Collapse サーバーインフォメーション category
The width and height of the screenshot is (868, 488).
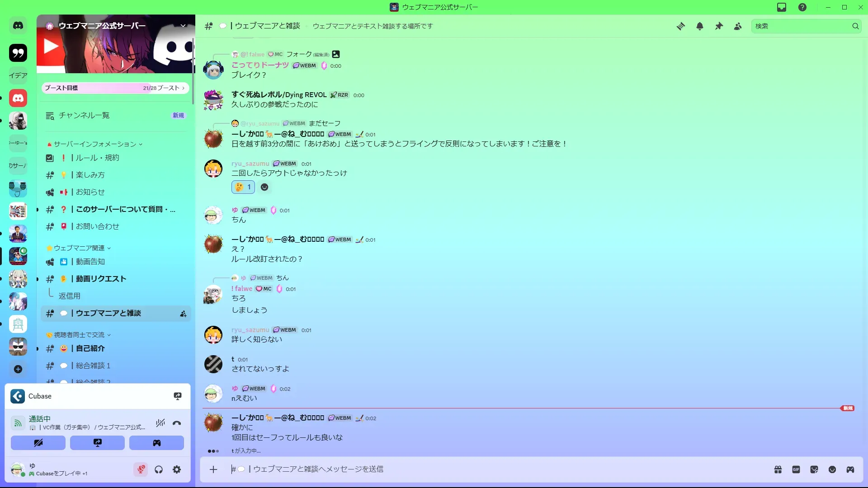pos(95,144)
